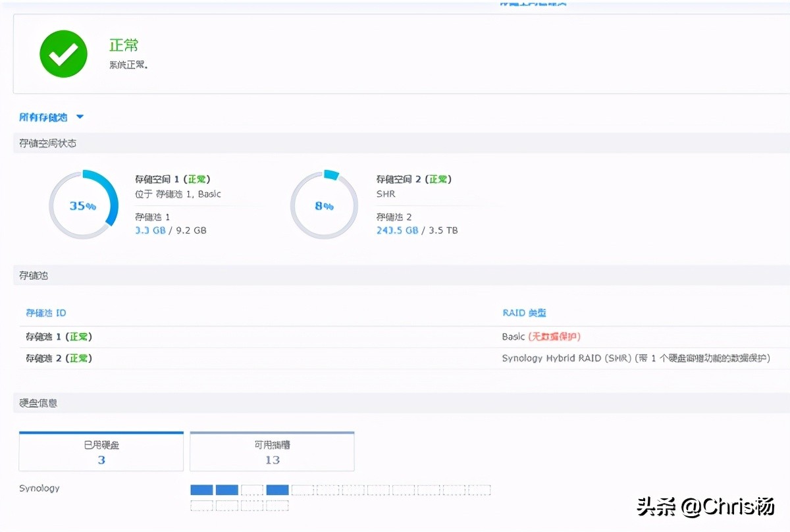Image resolution: width=790 pixels, height=532 pixels.
Task: Click the 3.3 GB / 9.2 GB usage text
Action: pyautogui.click(x=171, y=230)
